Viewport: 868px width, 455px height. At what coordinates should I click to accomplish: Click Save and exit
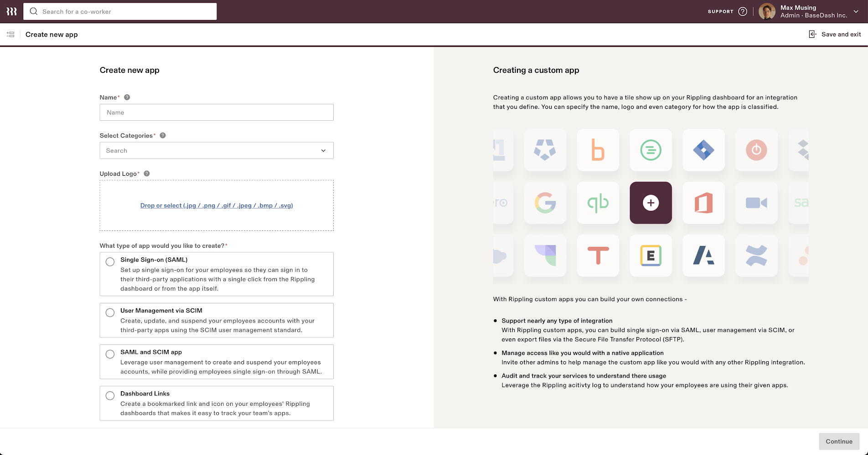tap(840, 34)
